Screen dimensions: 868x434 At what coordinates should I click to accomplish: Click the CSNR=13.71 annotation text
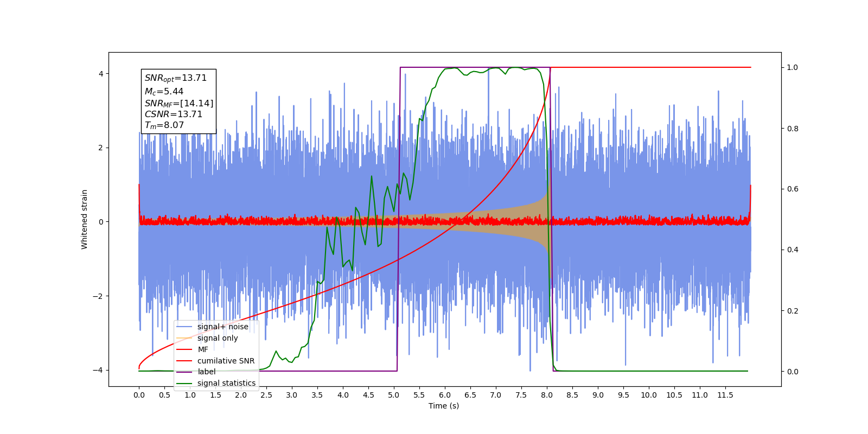click(174, 114)
